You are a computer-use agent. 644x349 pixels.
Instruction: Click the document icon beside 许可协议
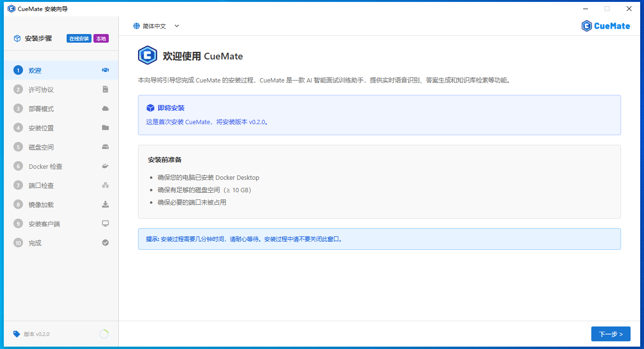(x=105, y=89)
